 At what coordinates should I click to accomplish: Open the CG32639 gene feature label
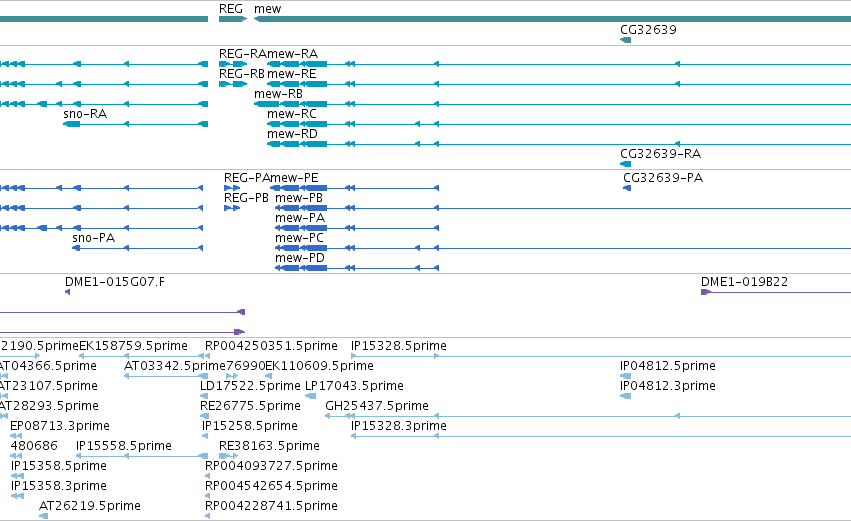(x=649, y=29)
